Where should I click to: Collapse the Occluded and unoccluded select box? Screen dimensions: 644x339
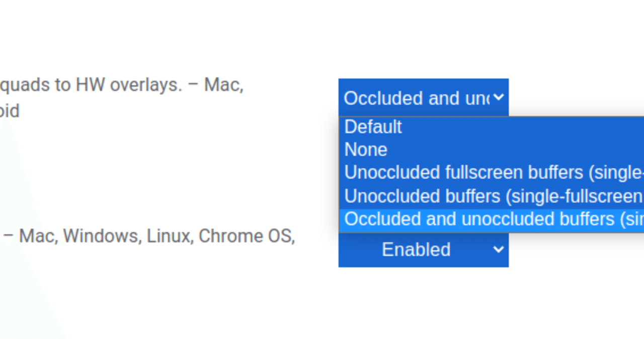(423, 98)
